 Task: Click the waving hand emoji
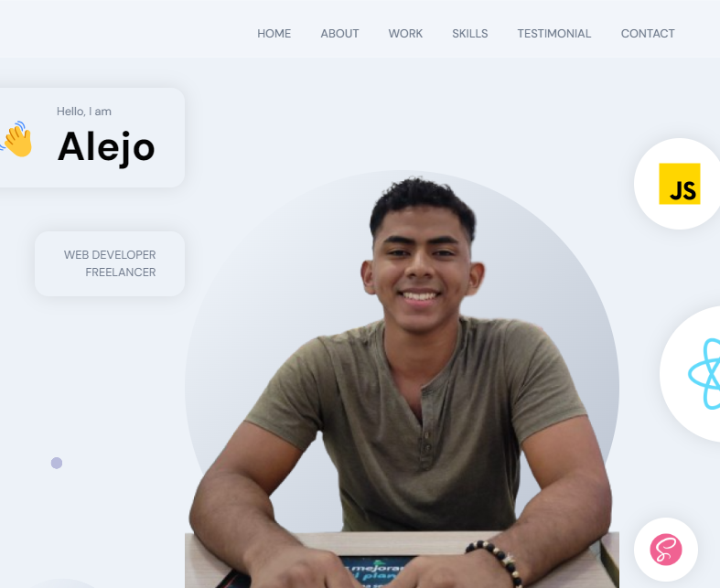[16, 139]
